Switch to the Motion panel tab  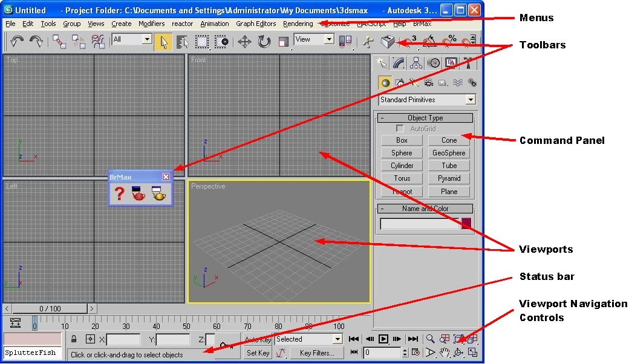434,63
